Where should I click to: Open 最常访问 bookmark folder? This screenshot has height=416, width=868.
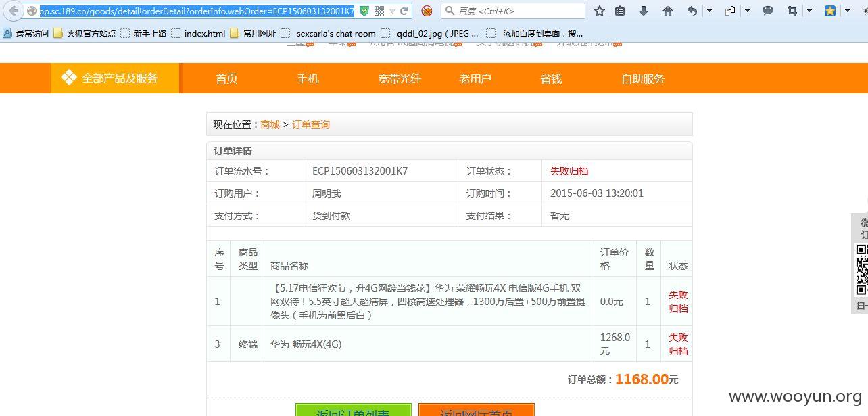click(26, 33)
